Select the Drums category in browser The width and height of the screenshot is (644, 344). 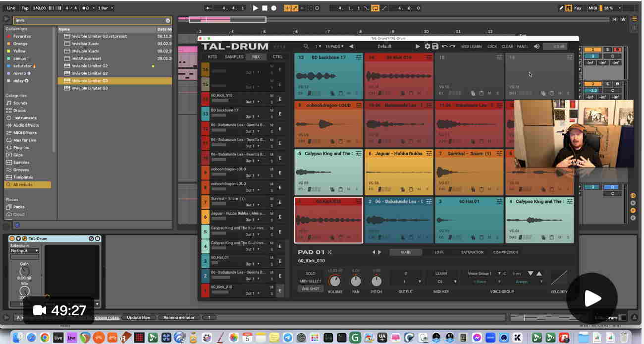point(19,111)
